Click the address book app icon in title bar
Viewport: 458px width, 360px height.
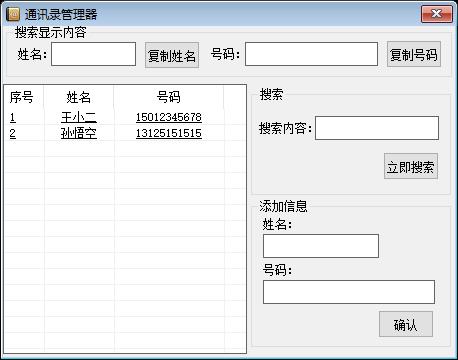(13, 14)
